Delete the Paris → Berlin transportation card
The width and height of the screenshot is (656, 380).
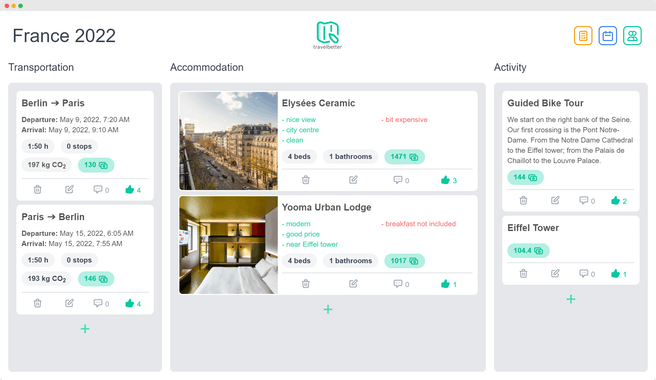pyautogui.click(x=38, y=303)
